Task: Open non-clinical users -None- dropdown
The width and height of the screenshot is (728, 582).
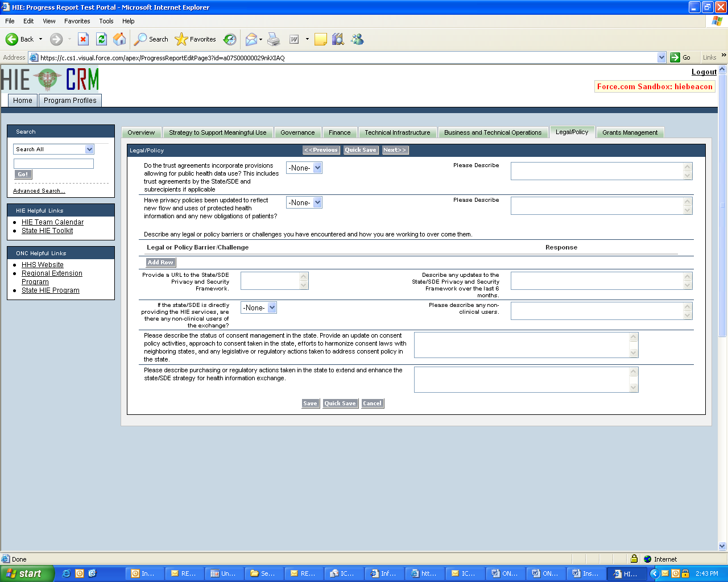Action: (258, 307)
